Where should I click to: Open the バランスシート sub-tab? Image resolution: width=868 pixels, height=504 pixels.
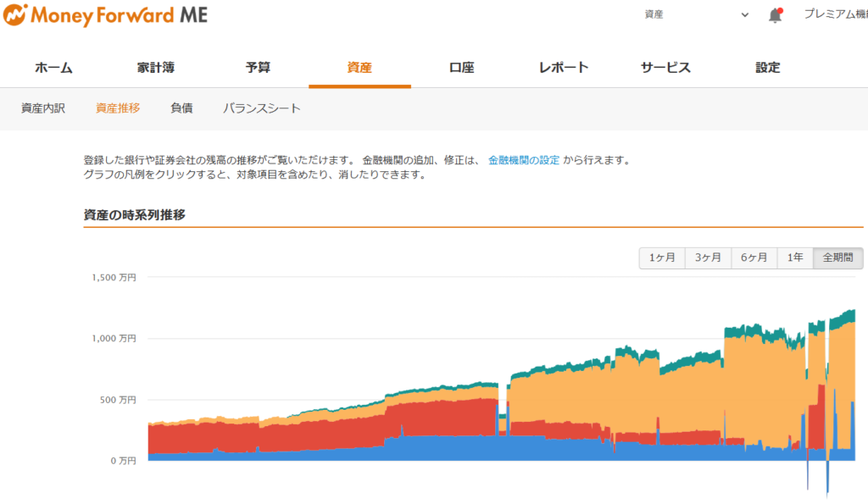[x=261, y=108]
